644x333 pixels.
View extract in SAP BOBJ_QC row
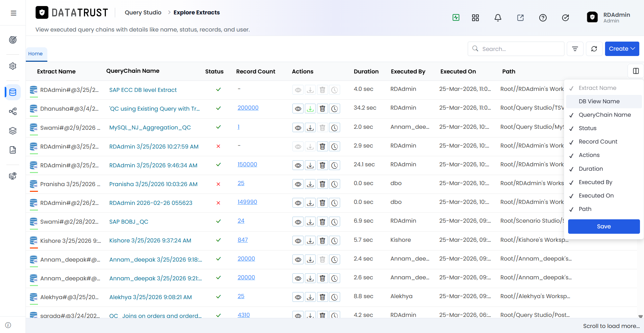coord(298,222)
